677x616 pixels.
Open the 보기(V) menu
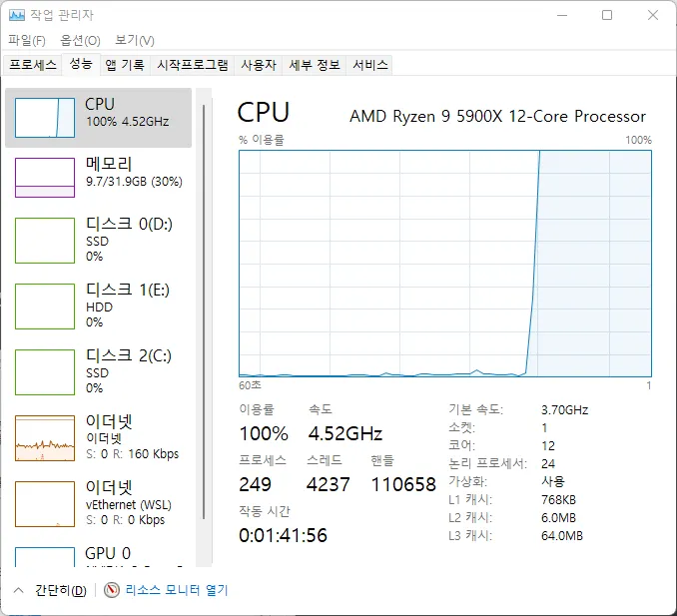pos(134,40)
